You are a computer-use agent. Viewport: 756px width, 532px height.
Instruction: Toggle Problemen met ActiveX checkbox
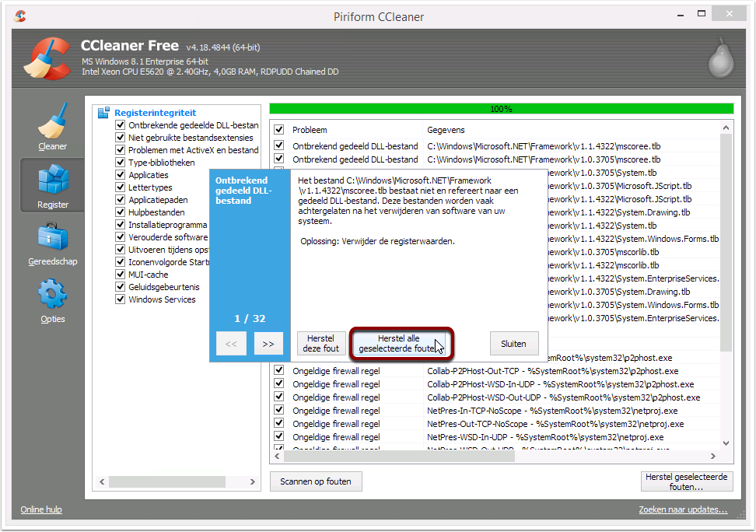click(120, 150)
